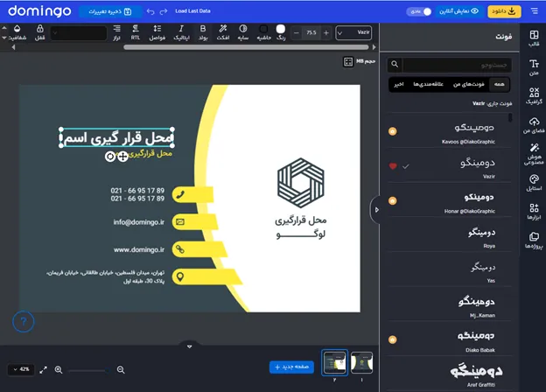Click the fullscreen expand arrows icon
This screenshot has width=546, height=392.
click(x=44, y=370)
